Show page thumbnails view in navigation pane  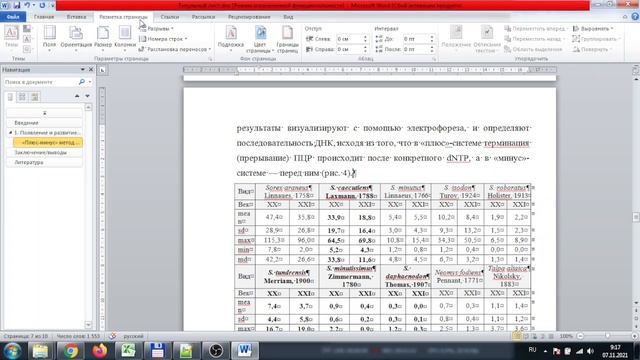[x=22, y=97]
